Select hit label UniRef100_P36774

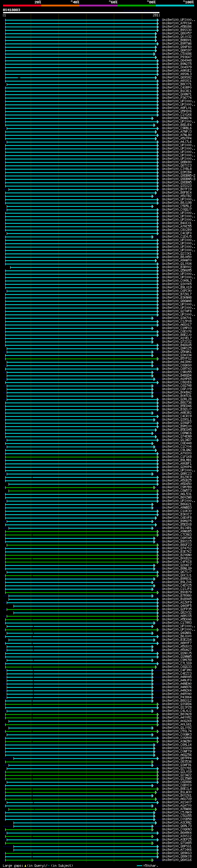click(x=177, y=98)
